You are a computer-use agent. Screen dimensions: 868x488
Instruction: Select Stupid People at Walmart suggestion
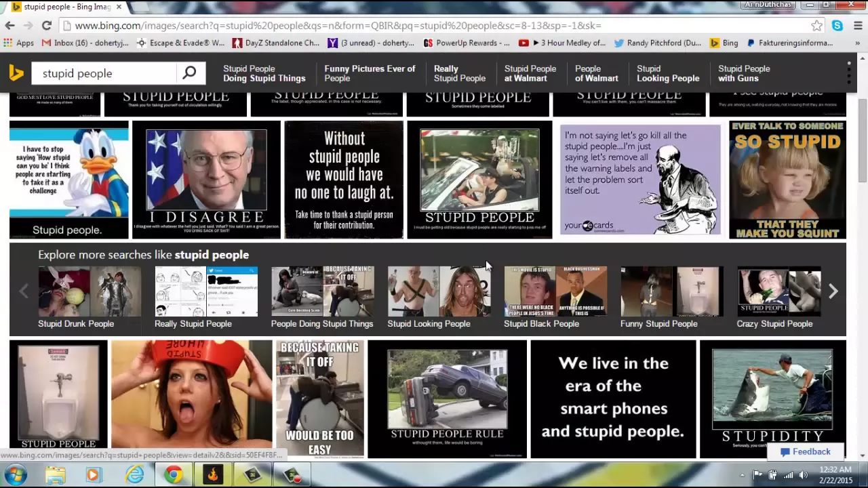click(530, 73)
